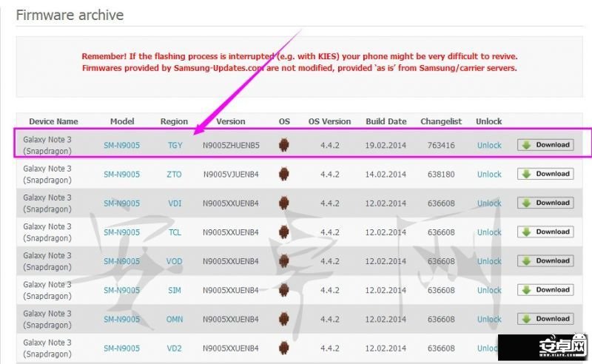This screenshot has height=364, width=592.
Task: Open the TCL region link
Action: 175,232
